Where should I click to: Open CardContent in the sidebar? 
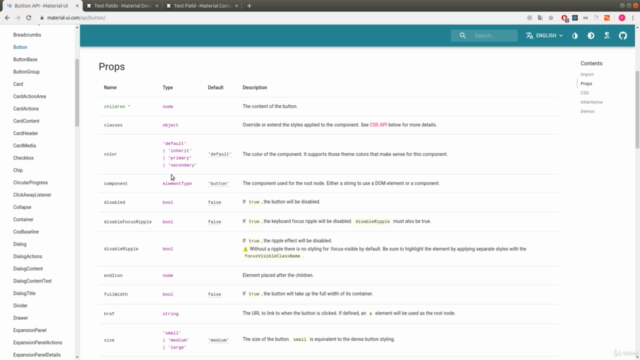click(x=26, y=121)
